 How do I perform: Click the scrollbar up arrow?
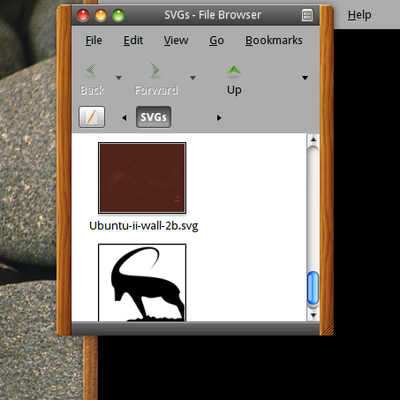pyautogui.click(x=313, y=139)
